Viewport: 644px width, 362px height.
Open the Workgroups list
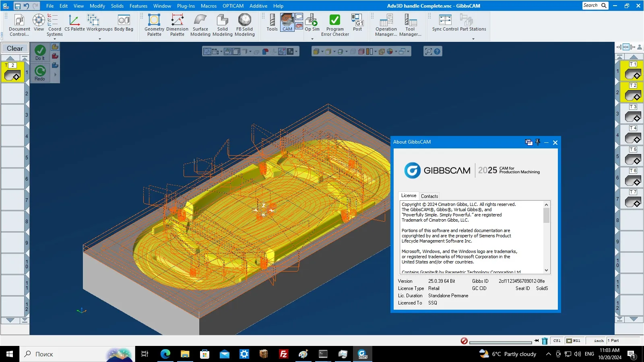click(99, 23)
